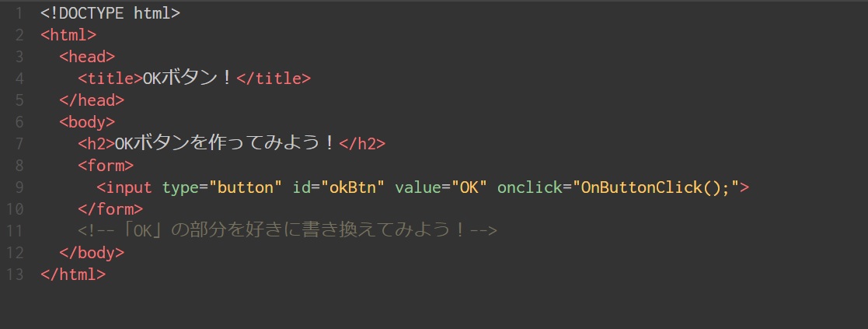
Task: Click the value attribute's "OK" string
Action: pyautogui.click(x=469, y=187)
